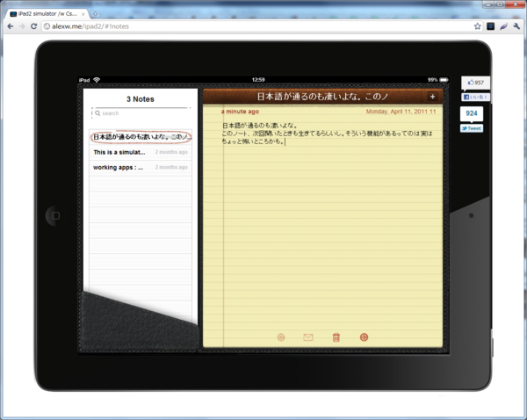Open the 'This is a simulat...' note
This screenshot has width=527, height=420.
pos(141,152)
